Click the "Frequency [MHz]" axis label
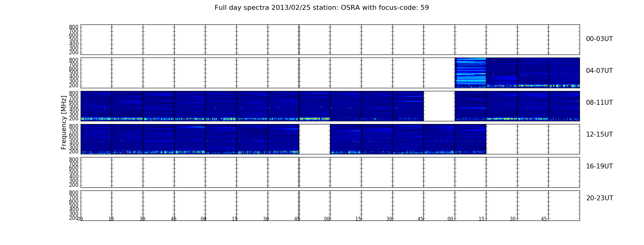This screenshot has height=245, width=644. (64, 123)
